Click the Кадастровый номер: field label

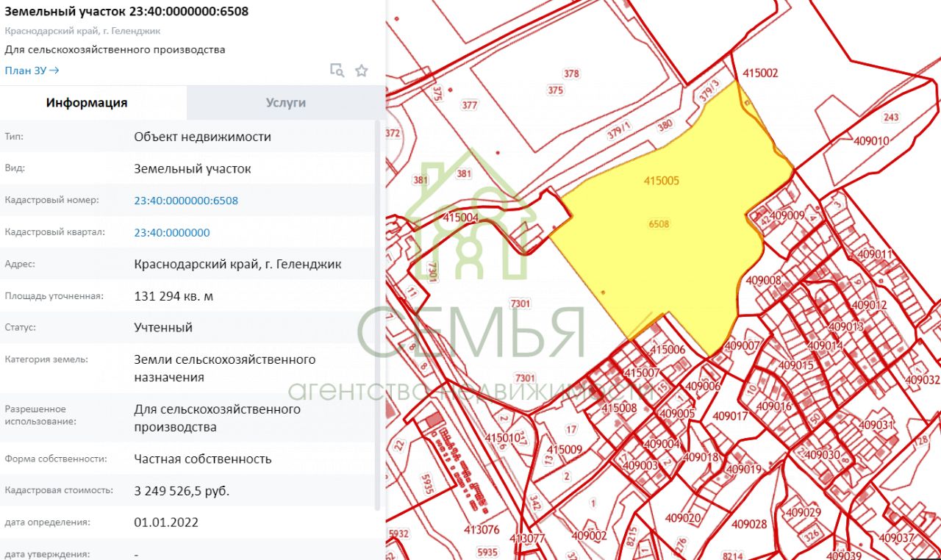[51, 200]
